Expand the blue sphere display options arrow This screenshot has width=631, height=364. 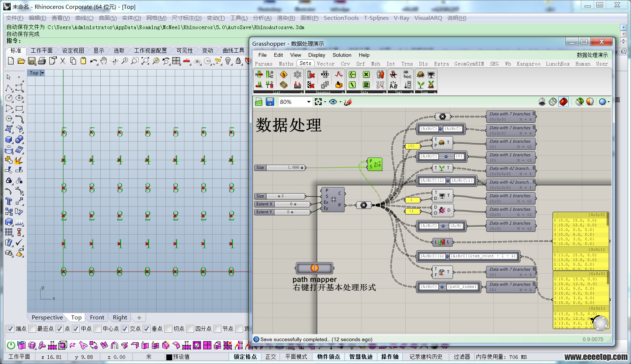pos(609,102)
